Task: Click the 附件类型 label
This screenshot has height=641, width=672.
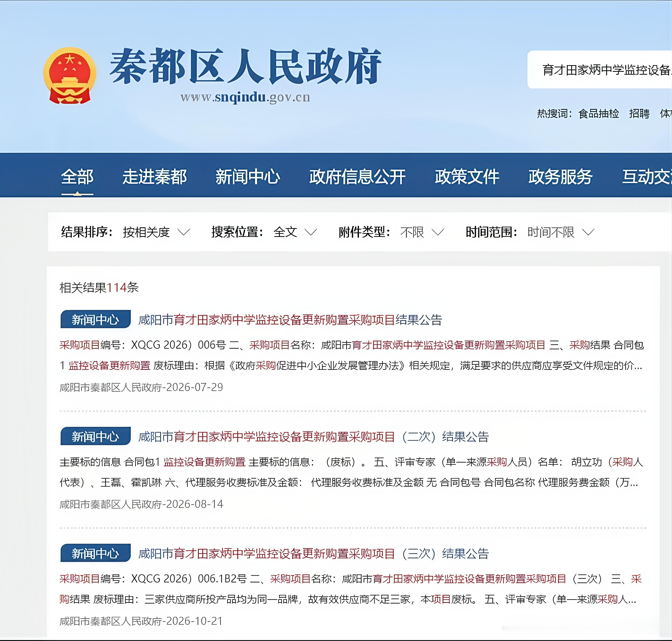Action: 365,232
